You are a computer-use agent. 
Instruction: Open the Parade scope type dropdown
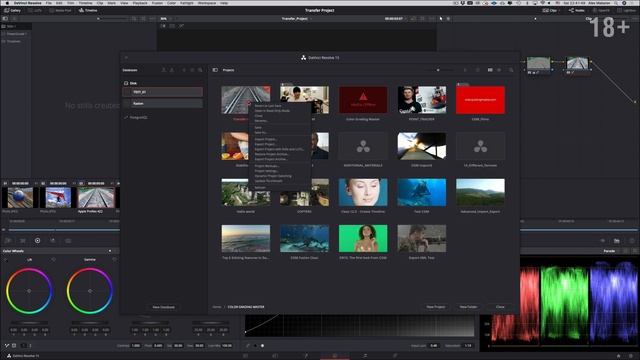tap(609, 251)
